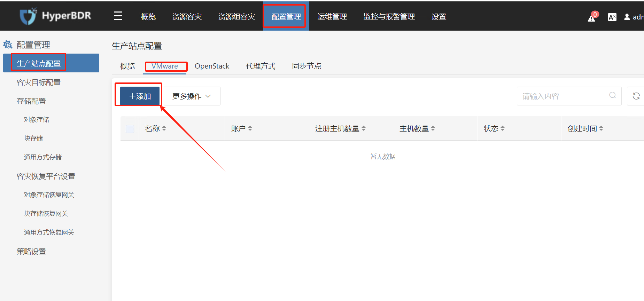Open 资源组容灾 top menu
Screen dimensions: 644x301
[236, 17]
